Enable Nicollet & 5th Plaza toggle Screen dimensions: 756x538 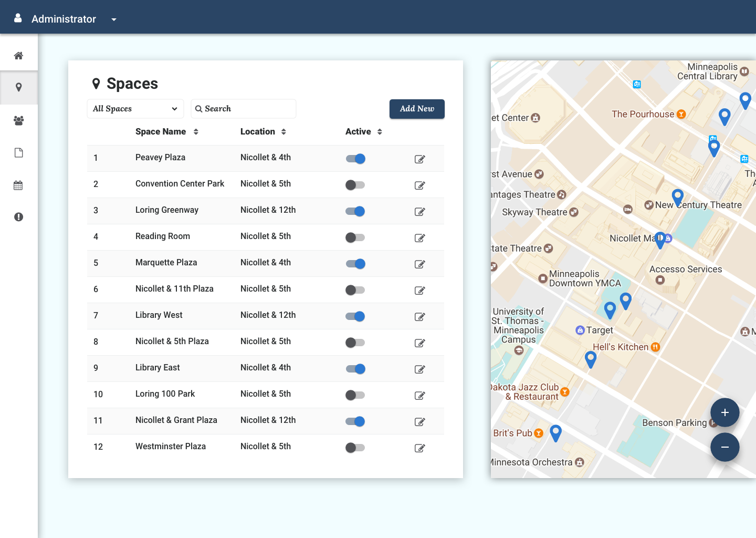(355, 343)
